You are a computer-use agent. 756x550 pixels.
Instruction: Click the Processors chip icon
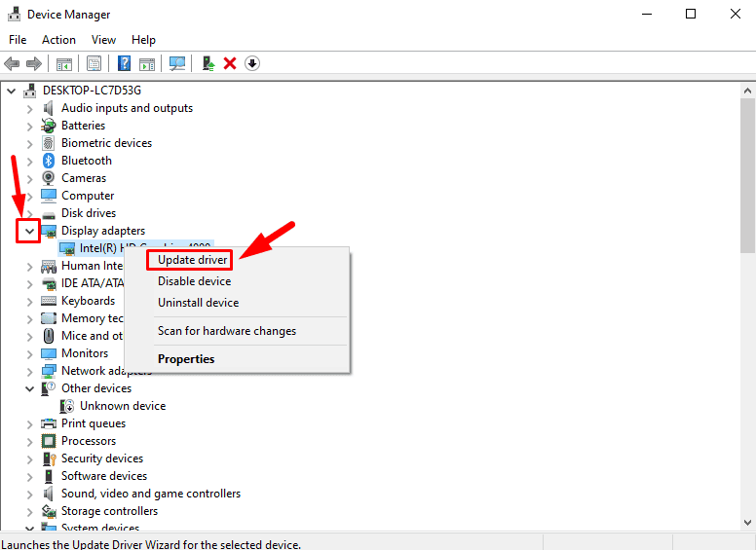(x=49, y=441)
